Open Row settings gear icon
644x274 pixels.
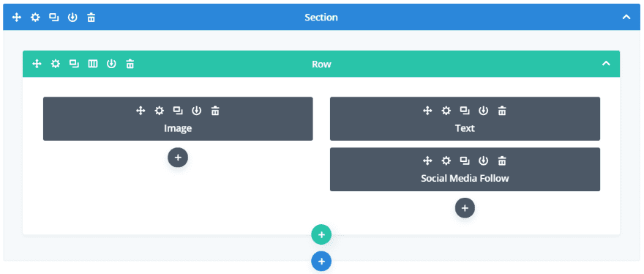click(55, 64)
